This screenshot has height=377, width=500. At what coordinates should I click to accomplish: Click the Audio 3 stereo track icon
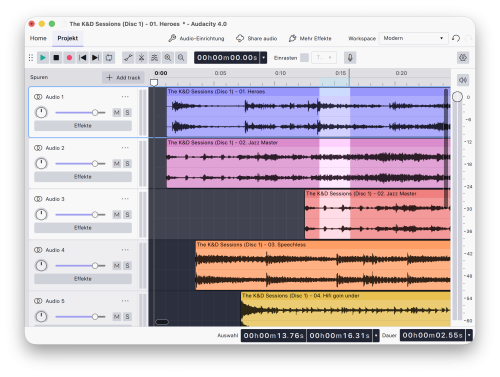(38, 199)
